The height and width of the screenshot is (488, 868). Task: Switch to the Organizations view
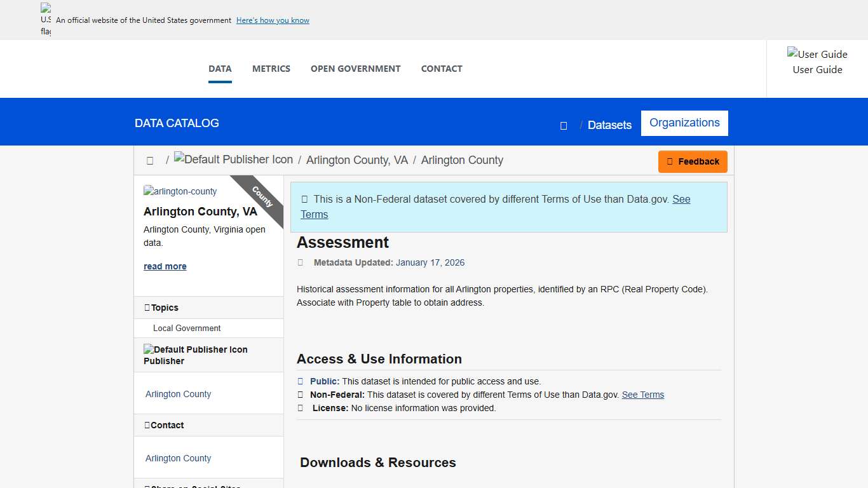pyautogui.click(x=684, y=123)
